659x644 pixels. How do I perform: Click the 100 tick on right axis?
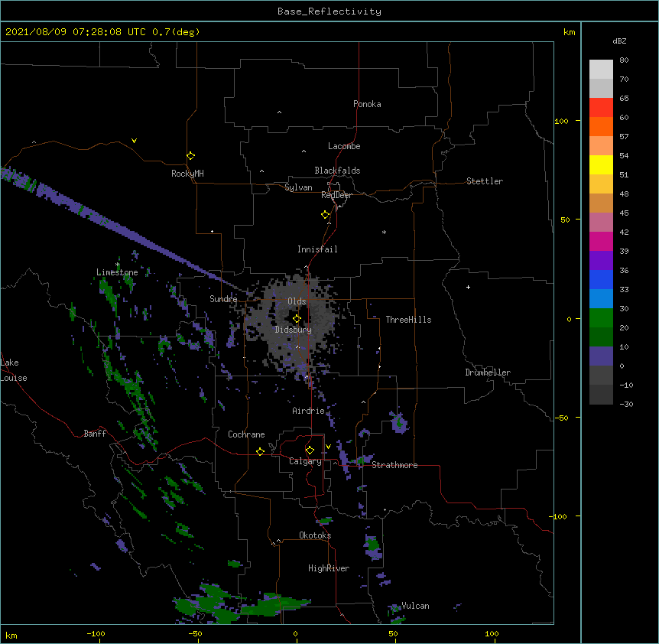(x=561, y=121)
